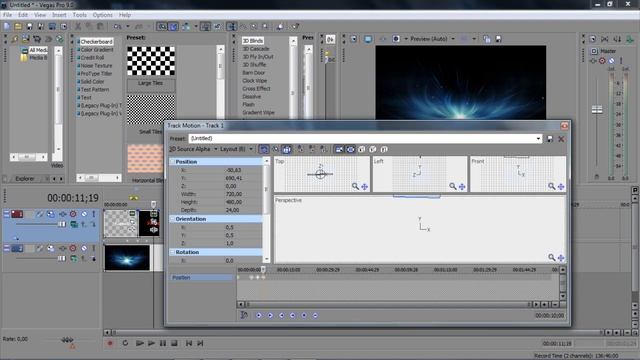Delete the Track Motion preset
This screenshot has height=360, width=640.
(561, 139)
